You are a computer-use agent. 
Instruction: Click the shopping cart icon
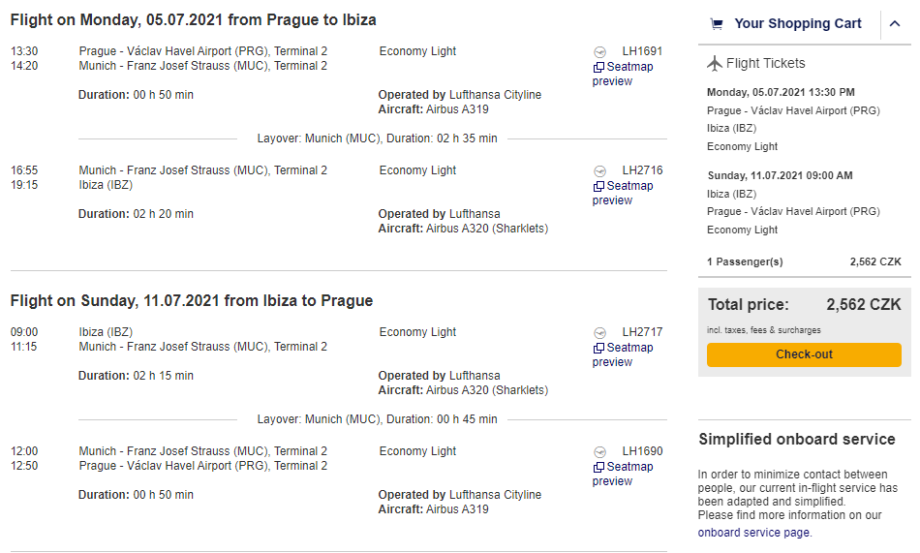click(x=716, y=24)
